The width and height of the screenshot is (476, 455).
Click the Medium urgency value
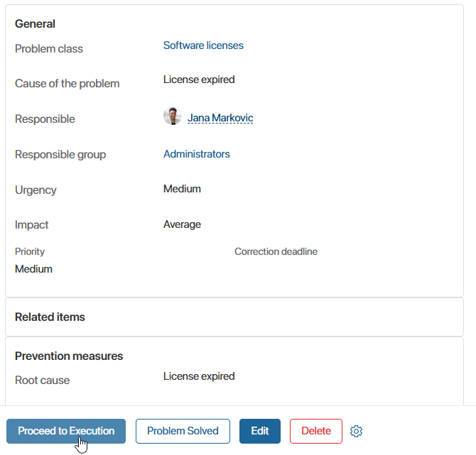[182, 189]
